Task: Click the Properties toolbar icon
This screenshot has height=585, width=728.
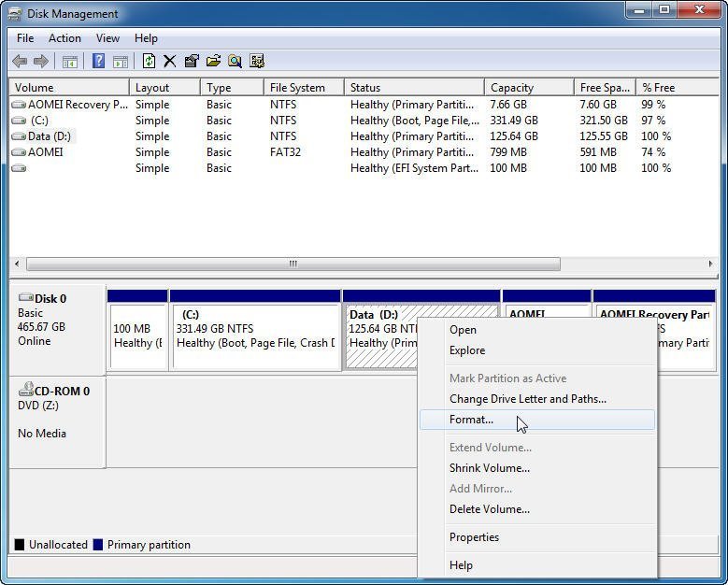Action: coord(192,62)
